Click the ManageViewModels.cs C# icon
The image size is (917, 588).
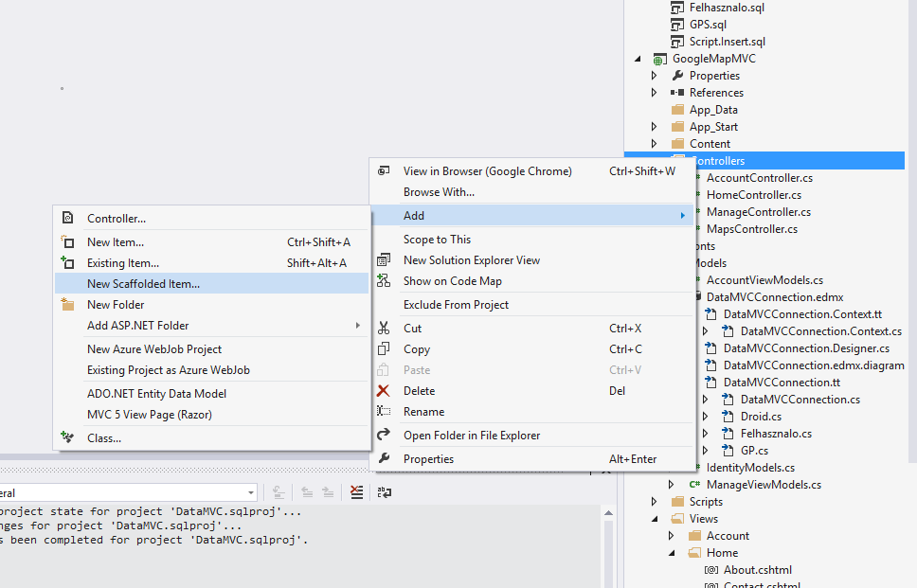click(x=694, y=484)
